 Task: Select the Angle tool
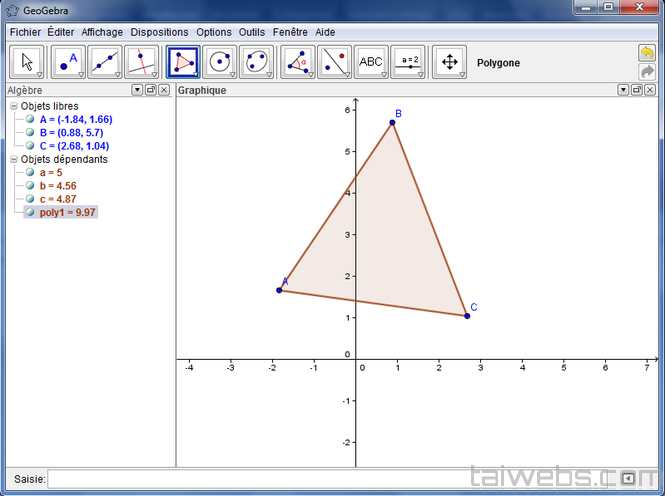(298, 62)
